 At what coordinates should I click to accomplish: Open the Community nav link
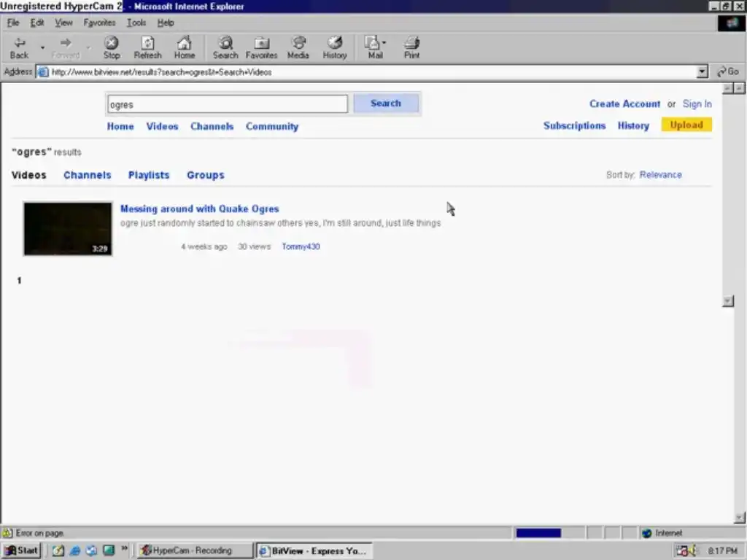pyautogui.click(x=272, y=126)
